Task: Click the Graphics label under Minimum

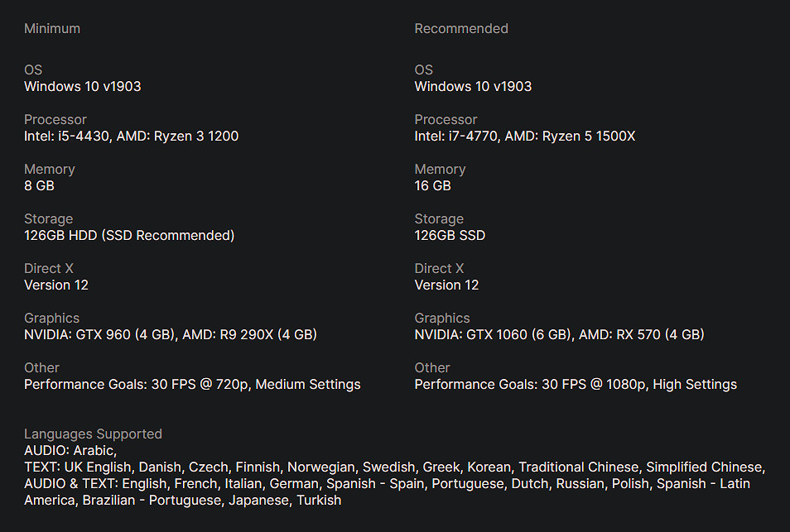Action: 51,318
